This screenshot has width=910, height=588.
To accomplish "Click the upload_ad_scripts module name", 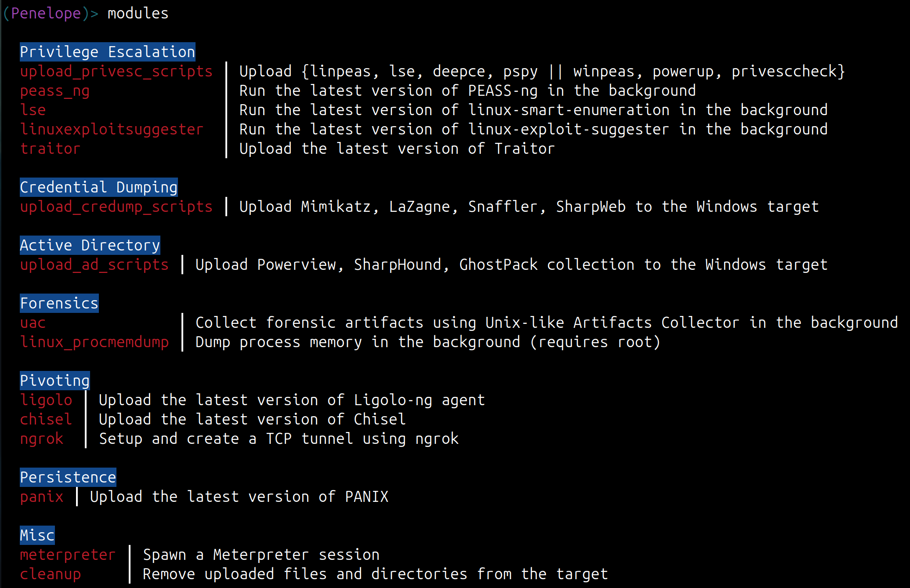I will (x=94, y=265).
